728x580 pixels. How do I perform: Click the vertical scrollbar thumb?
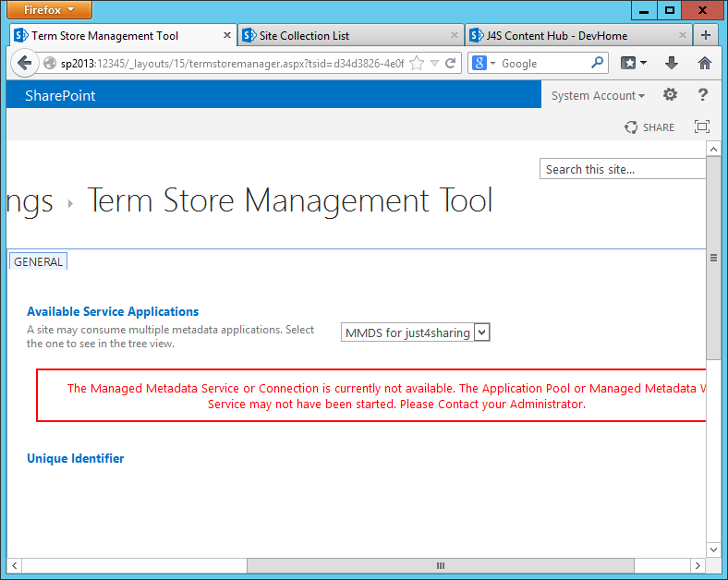coord(713,258)
